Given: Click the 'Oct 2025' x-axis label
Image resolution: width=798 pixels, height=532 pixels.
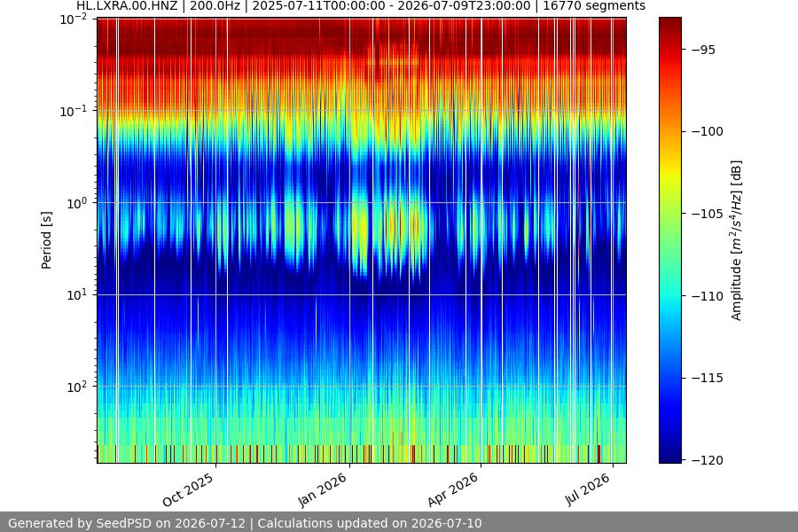Looking at the screenshot, I should point(188,489).
